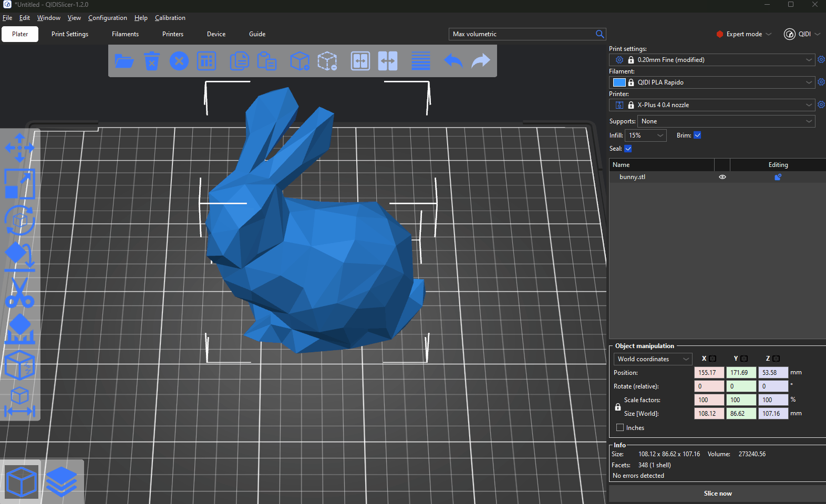The image size is (826, 504).
Task: Select the Scale tool
Action: coord(20,184)
